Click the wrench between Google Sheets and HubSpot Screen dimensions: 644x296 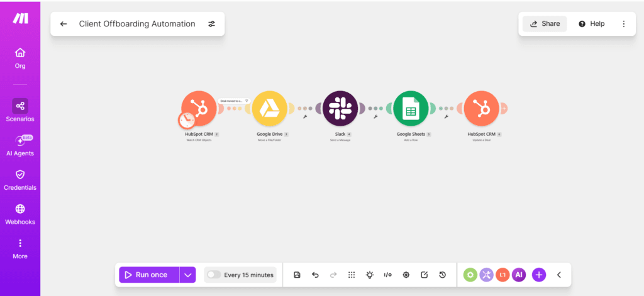tap(446, 117)
